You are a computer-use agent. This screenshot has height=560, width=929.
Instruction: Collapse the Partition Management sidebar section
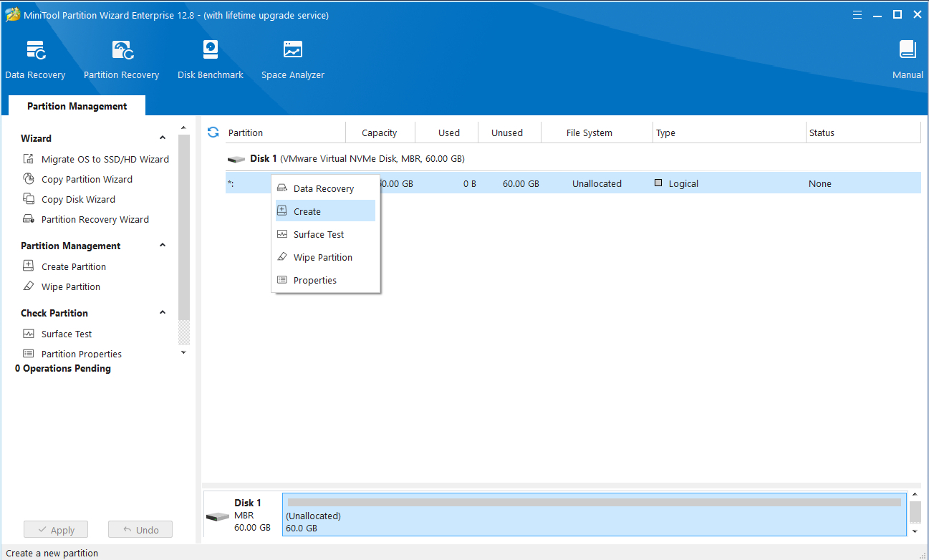[163, 246]
